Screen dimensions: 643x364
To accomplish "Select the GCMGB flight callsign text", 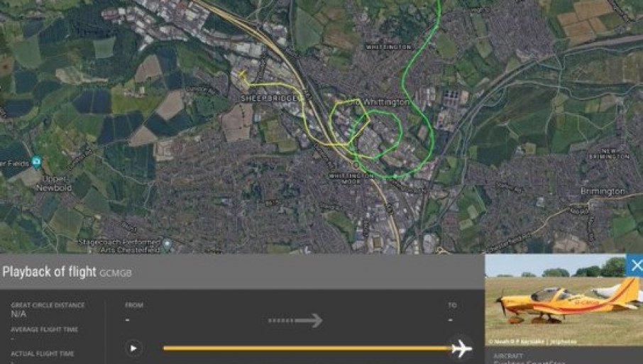I will (116, 273).
